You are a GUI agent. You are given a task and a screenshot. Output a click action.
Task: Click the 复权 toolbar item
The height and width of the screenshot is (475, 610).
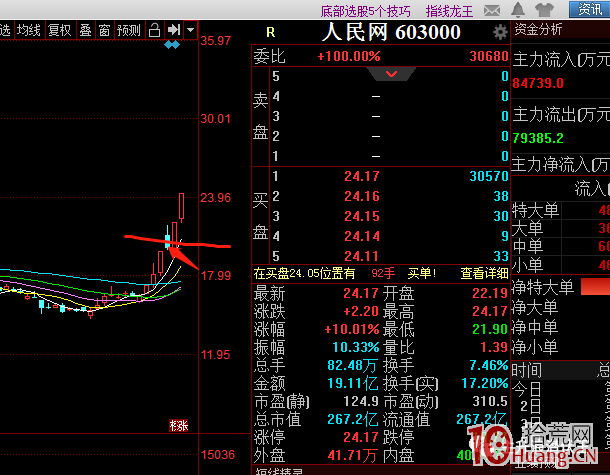click(60, 30)
